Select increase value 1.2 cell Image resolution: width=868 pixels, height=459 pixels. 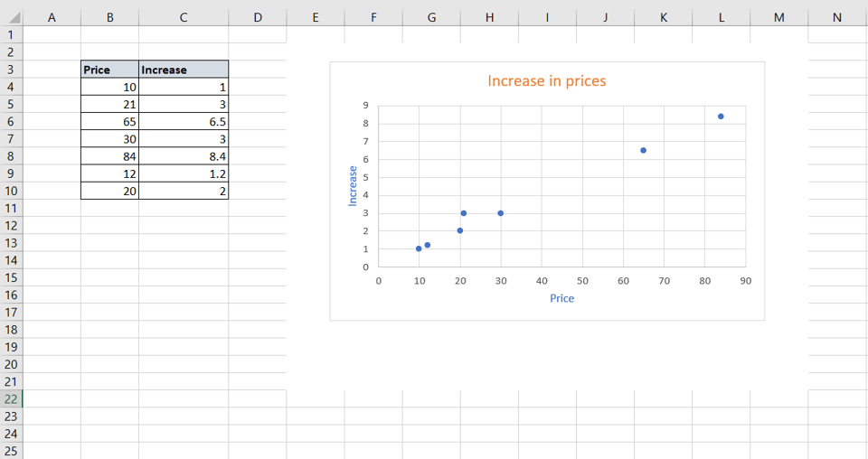pyautogui.click(x=184, y=173)
